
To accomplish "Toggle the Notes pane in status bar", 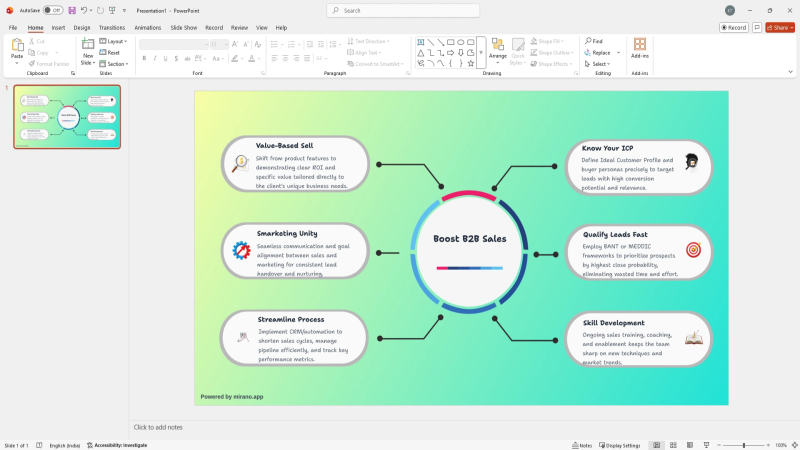I will (x=581, y=445).
